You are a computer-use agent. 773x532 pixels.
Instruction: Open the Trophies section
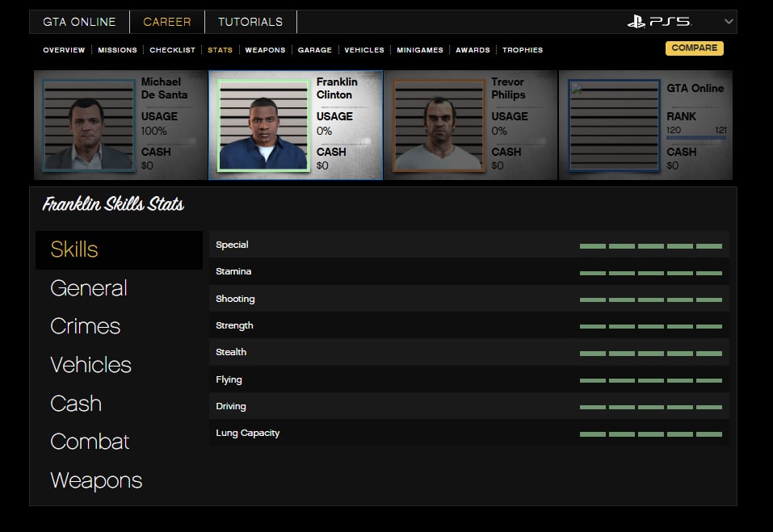coord(523,50)
